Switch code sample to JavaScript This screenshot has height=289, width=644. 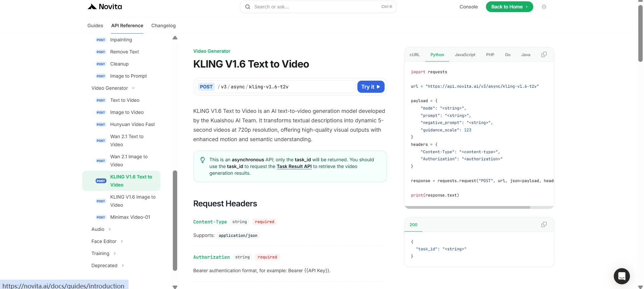[x=465, y=55]
